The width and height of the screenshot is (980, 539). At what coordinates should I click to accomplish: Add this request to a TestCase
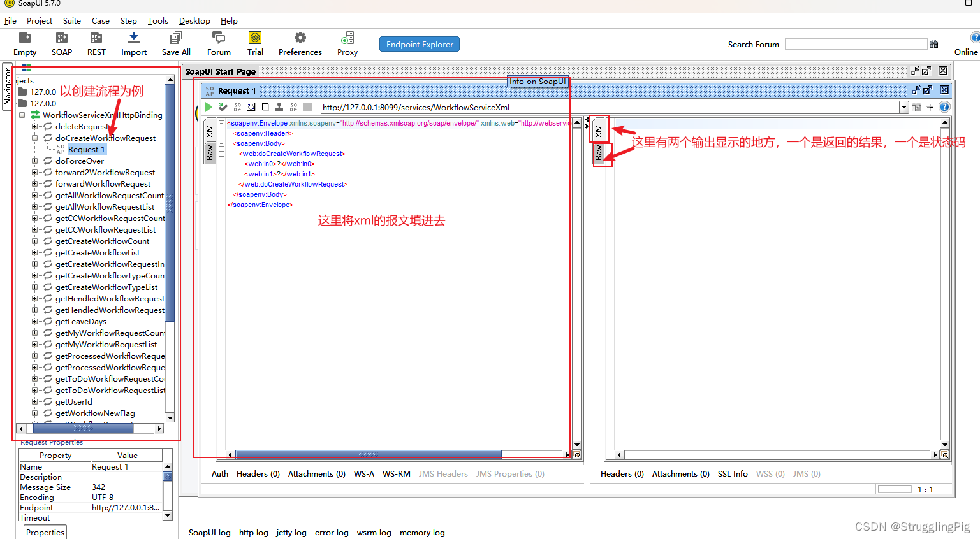click(223, 107)
